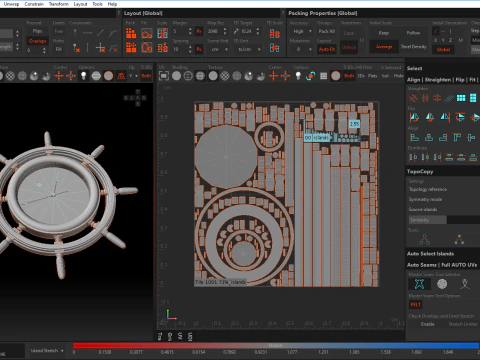The width and height of the screenshot is (480, 360).
Task: Toggle the Overlaps prevent option
Action: [37, 41]
